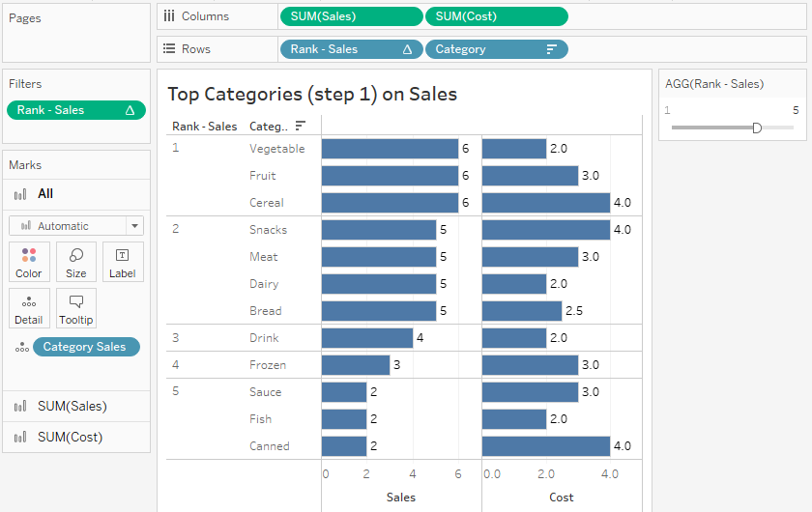Click the SUM(Cost) pill in Columns
812x512 pixels.
497,16
